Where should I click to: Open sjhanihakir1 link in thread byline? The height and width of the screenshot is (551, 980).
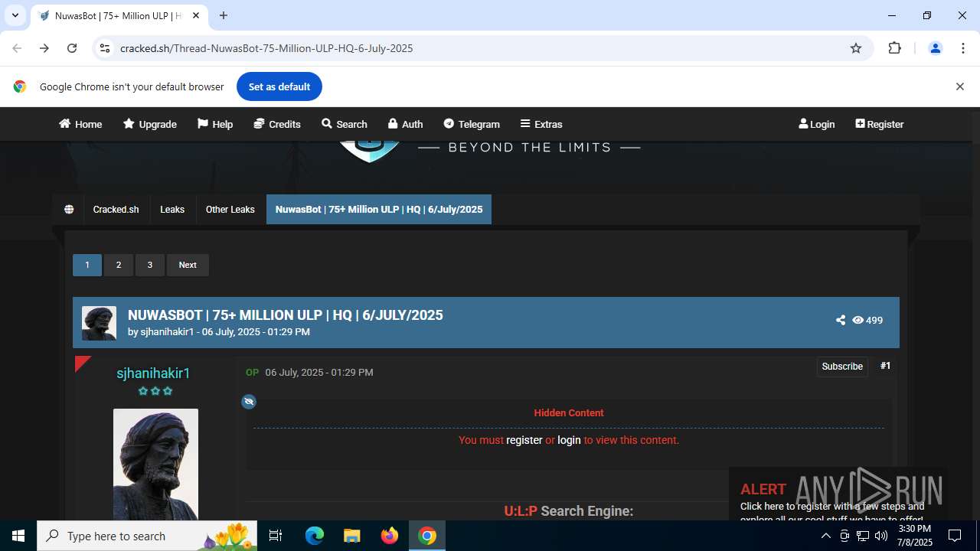tap(167, 332)
